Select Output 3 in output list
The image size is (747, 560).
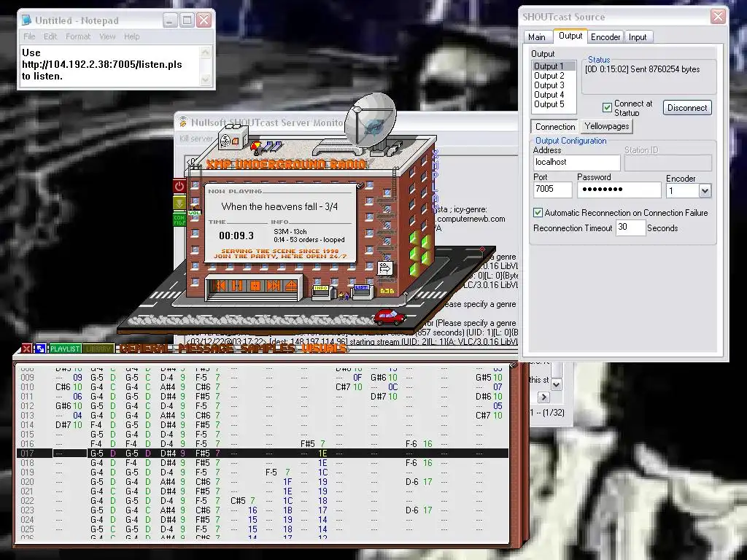[554, 85]
